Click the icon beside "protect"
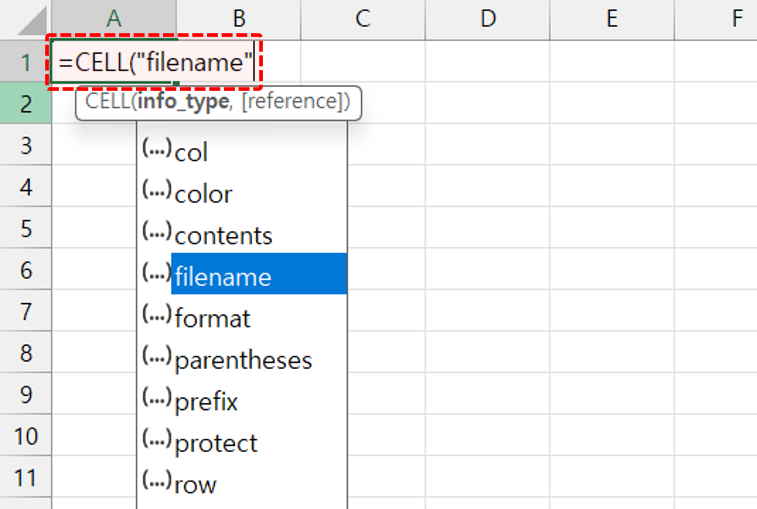The height and width of the screenshot is (509, 757). (x=156, y=441)
